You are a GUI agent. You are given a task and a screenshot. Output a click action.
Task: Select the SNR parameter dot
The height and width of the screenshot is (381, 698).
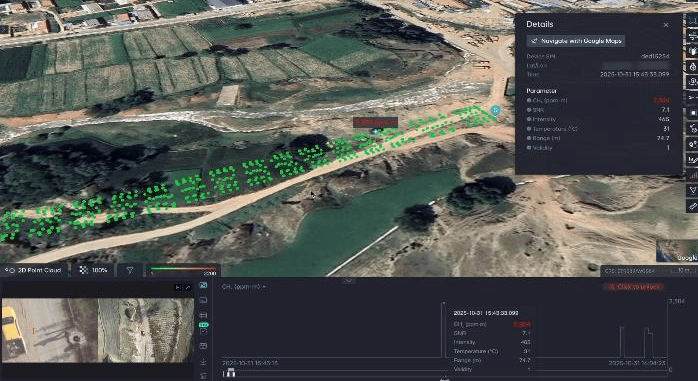tap(528, 110)
